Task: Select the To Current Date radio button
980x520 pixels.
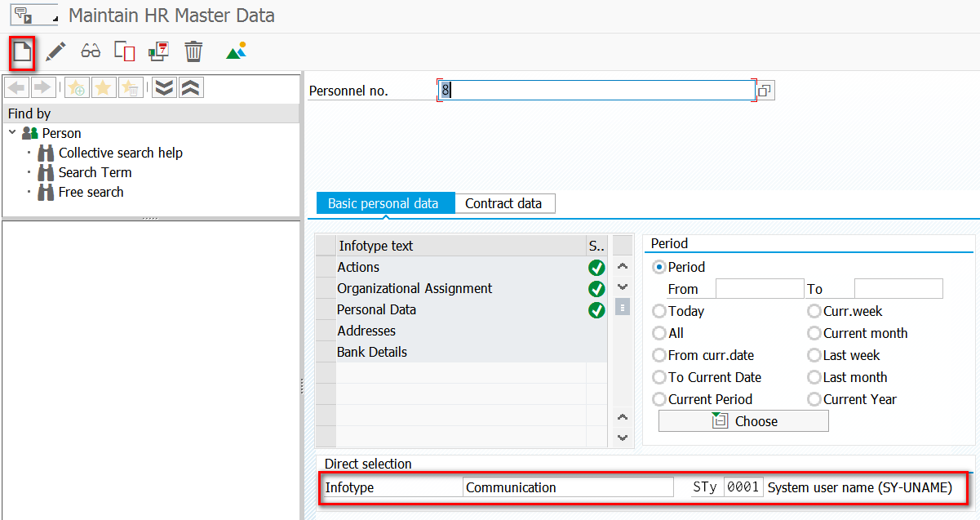Action: pos(659,377)
